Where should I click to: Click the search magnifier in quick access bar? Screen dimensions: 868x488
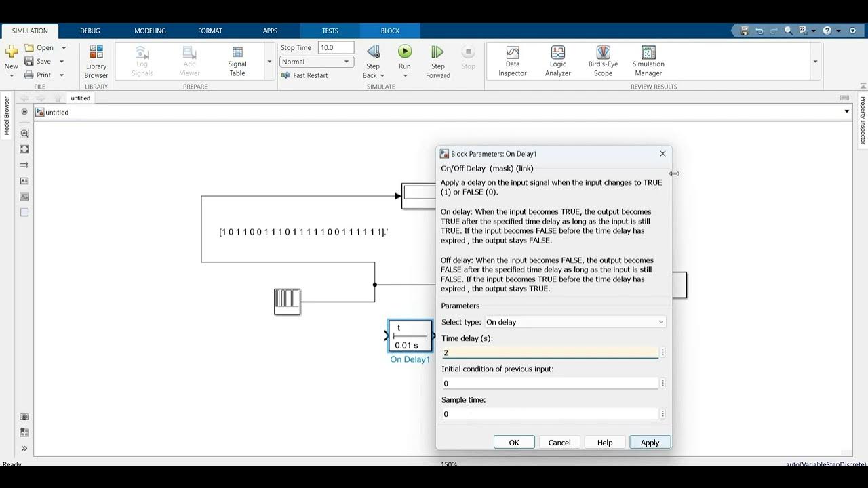pyautogui.click(x=788, y=30)
